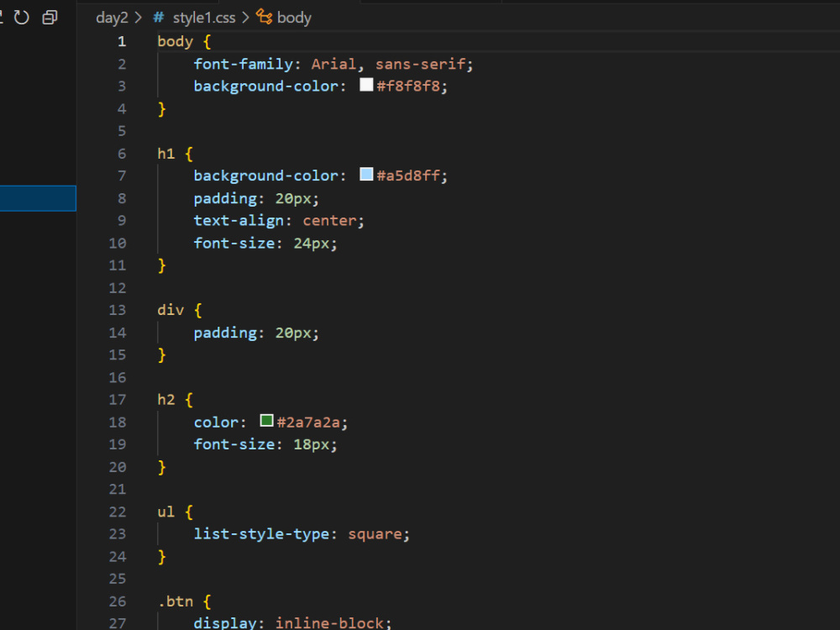Viewport: 840px width, 630px height.
Task: Open the #a5d8ff color swatch picker
Action: click(x=366, y=174)
